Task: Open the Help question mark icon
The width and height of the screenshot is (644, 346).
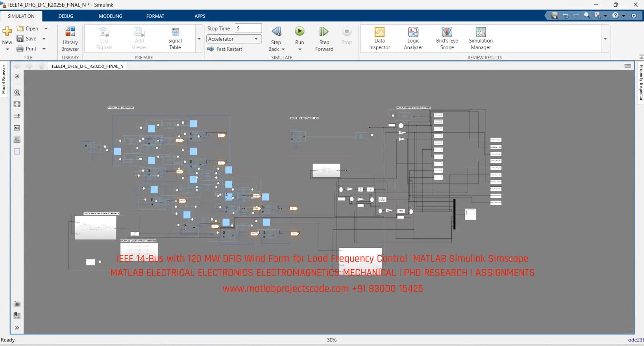Action: (x=615, y=16)
